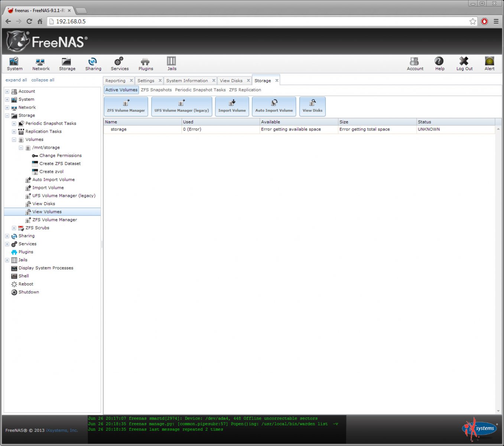Expand the ZFS Scrubs tree node
Screen dimensions: 504x446
pos(14,228)
